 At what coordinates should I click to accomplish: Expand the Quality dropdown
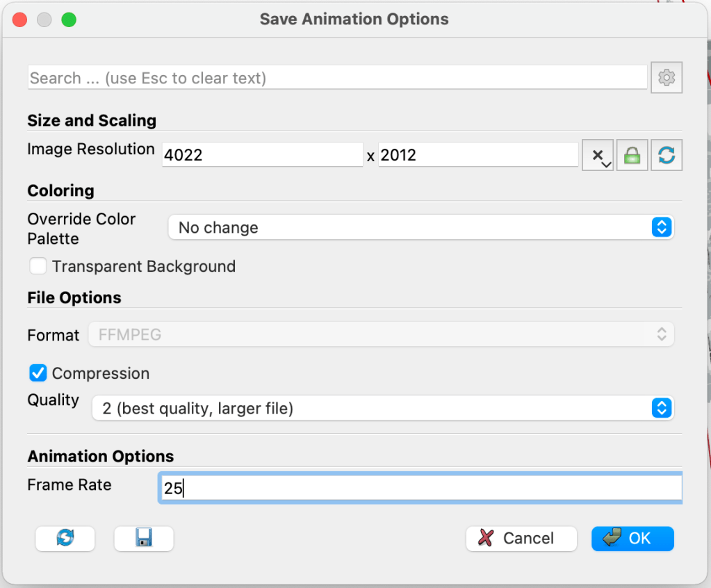382,408
